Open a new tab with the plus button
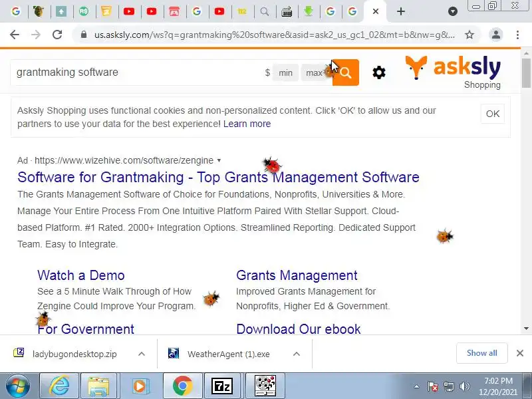 [x=401, y=11]
